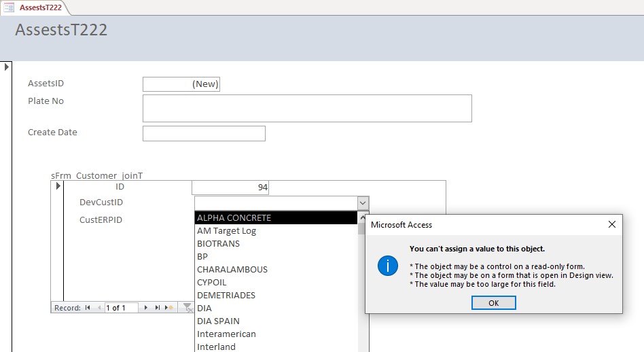
Task: Click the Plate No text box
Action: pos(307,109)
